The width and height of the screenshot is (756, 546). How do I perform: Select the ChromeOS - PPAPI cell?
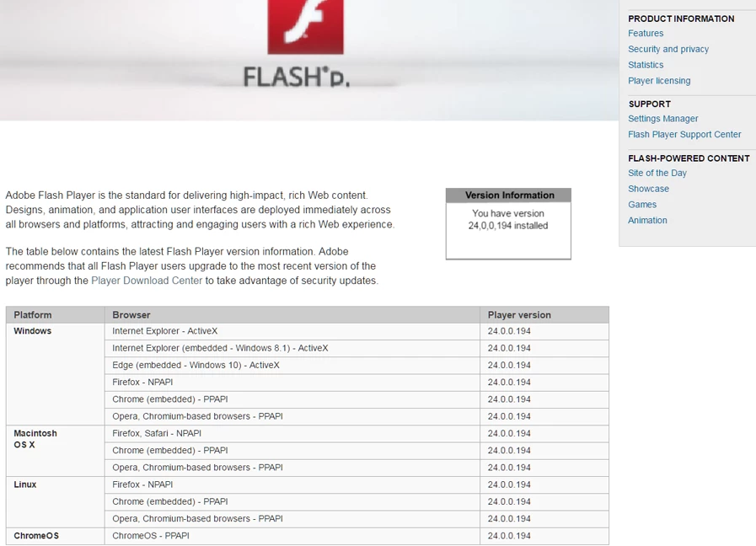[x=292, y=536]
